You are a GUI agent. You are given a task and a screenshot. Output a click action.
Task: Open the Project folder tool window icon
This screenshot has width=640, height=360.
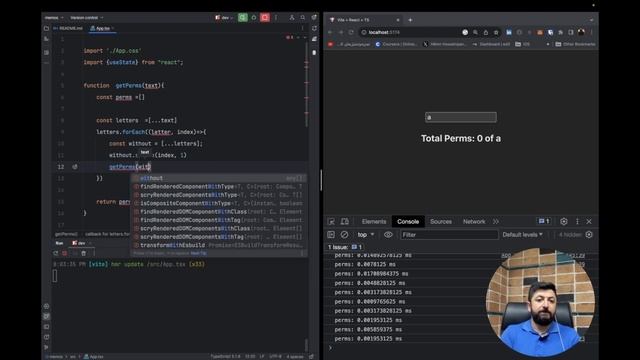[x=46, y=28]
